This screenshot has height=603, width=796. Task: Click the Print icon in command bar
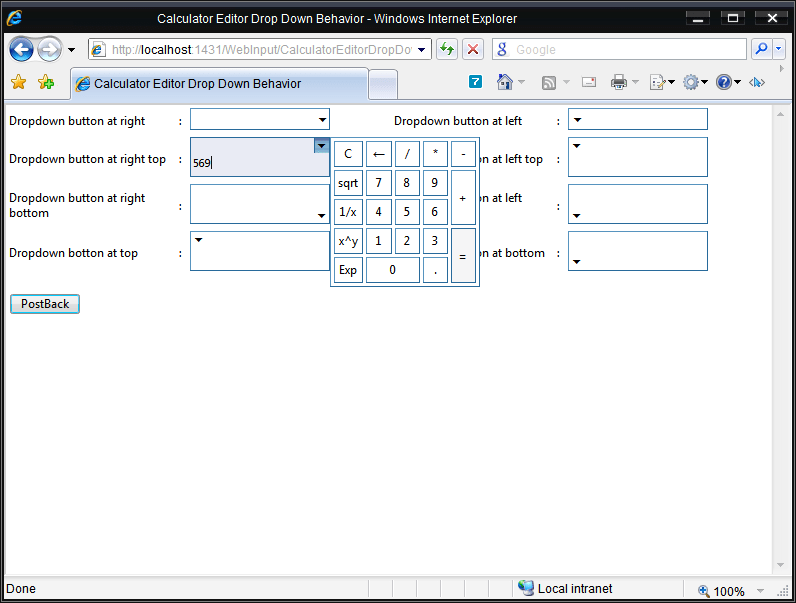(x=619, y=83)
